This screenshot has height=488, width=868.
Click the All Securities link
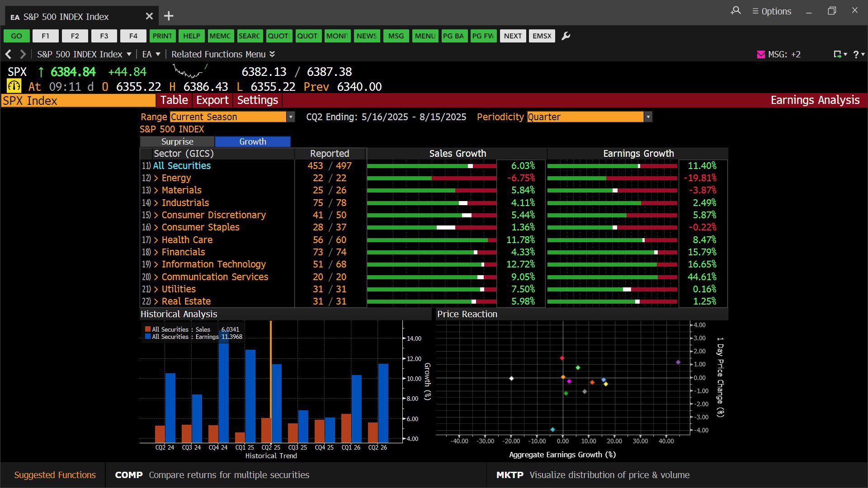[182, 166]
